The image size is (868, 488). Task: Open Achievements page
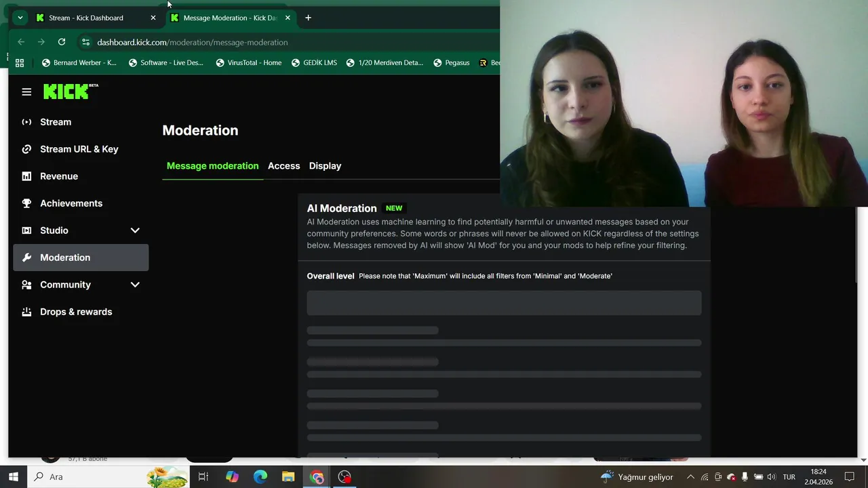click(x=71, y=203)
